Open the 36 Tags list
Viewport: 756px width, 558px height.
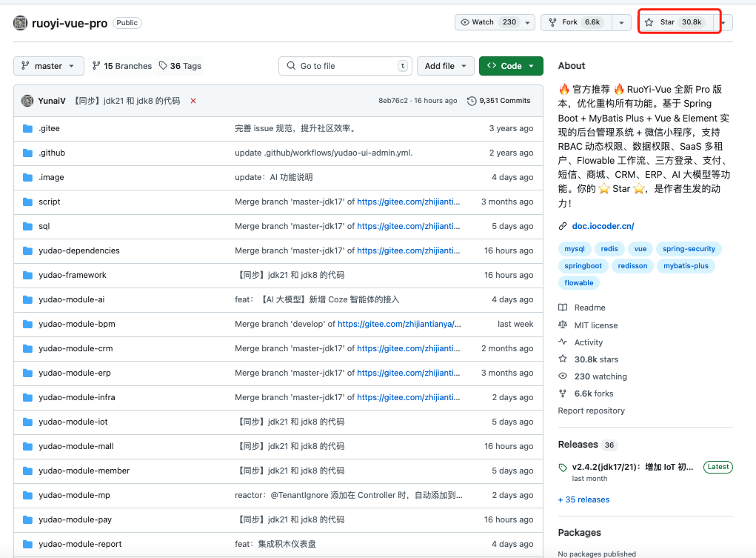(180, 65)
